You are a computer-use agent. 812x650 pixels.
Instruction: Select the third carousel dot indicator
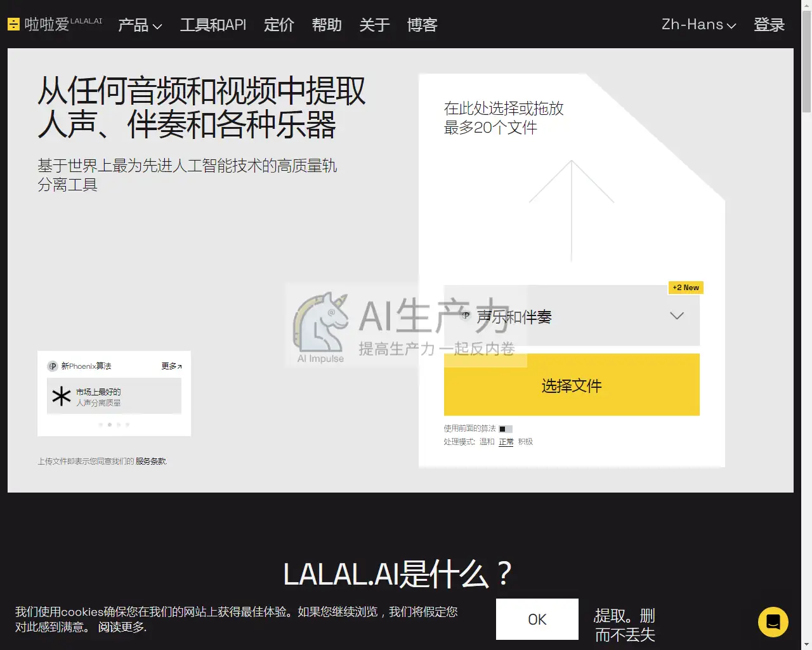click(x=119, y=425)
